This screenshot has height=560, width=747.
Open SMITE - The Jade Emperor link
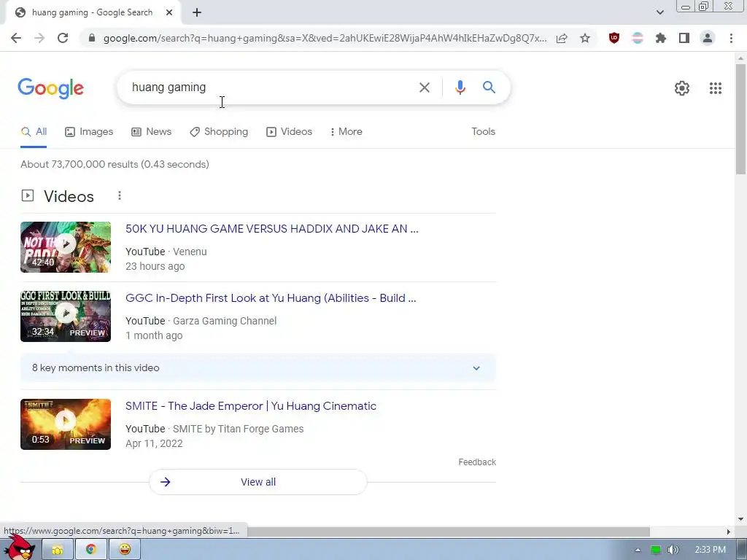(x=251, y=406)
